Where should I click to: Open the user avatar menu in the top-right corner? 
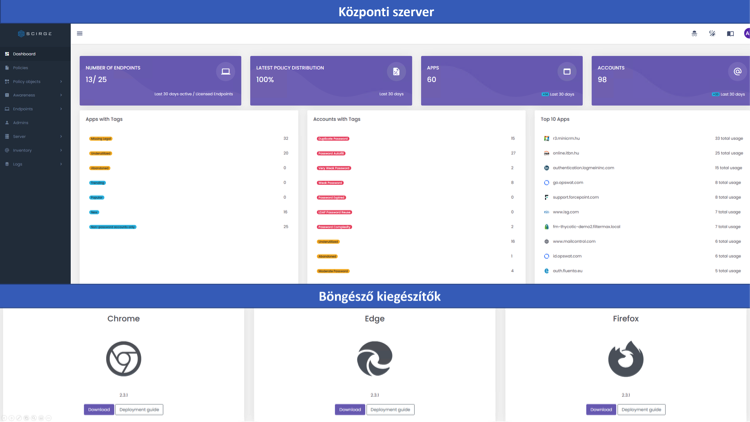(747, 33)
